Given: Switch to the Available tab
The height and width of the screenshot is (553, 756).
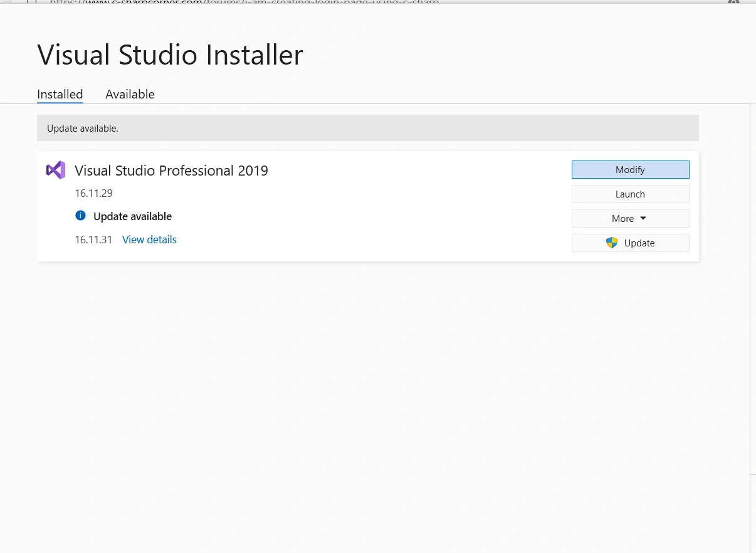Looking at the screenshot, I should pos(130,94).
